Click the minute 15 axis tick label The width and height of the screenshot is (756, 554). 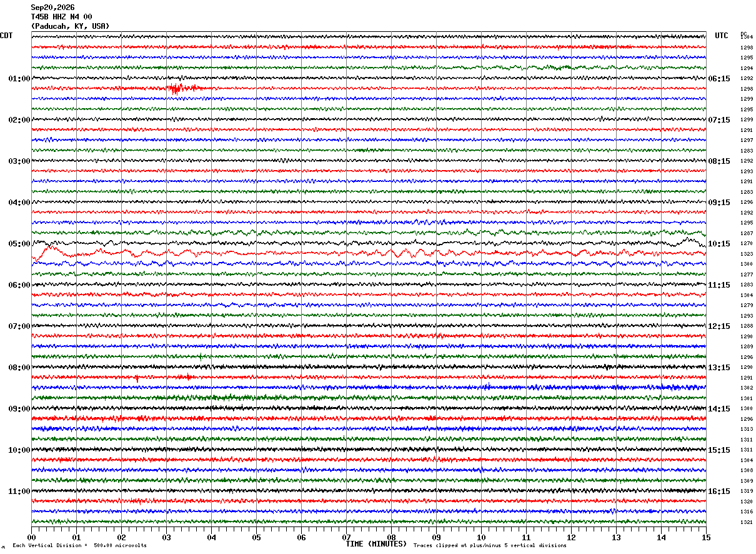click(x=706, y=537)
